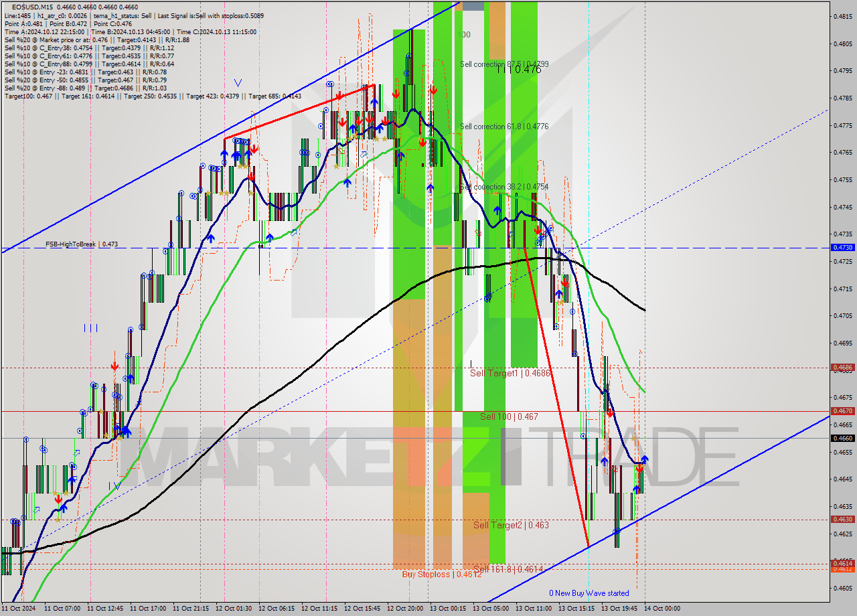The image size is (857, 616).
Task: Select the 'Sell correction 38.2 | 0.4754' label
Action: tap(504, 187)
